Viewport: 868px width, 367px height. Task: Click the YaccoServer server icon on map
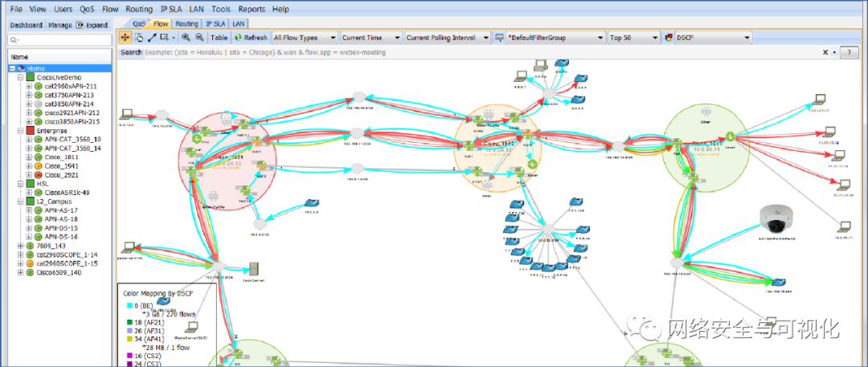pos(254,269)
